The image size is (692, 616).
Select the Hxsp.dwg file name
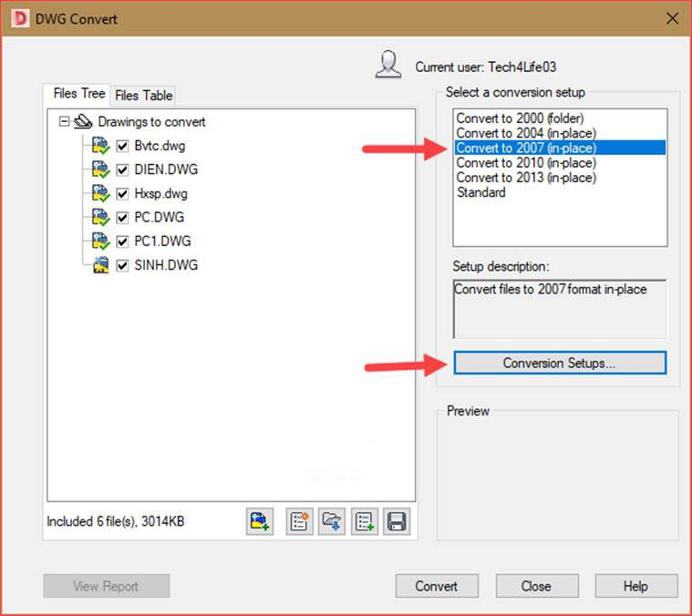coord(161,193)
